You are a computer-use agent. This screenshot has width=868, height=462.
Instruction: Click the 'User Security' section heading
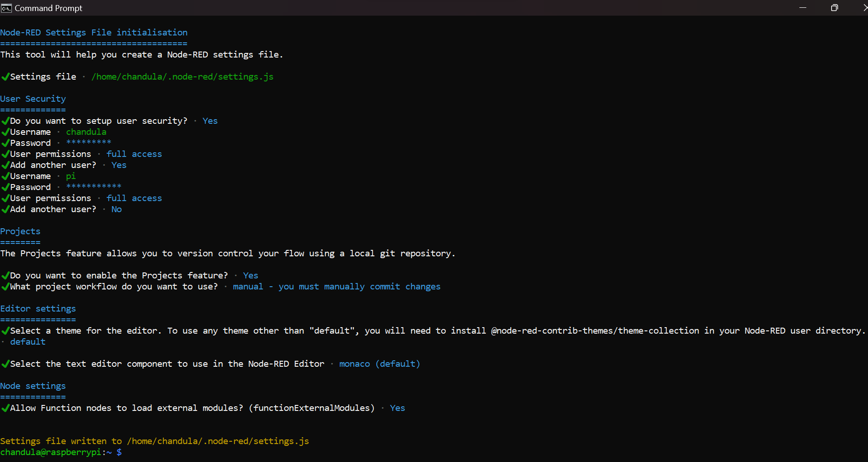(33, 98)
